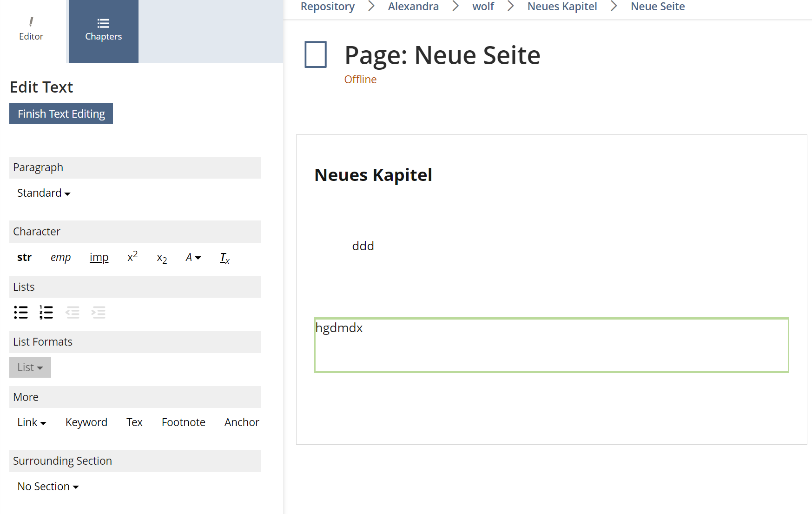Increase list indent

(x=99, y=312)
